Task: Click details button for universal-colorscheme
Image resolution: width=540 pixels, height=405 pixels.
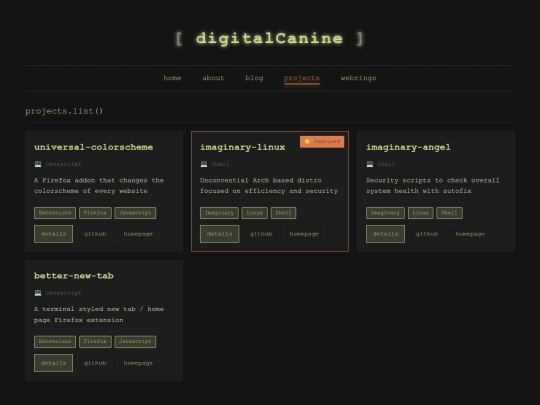Action: point(53,234)
